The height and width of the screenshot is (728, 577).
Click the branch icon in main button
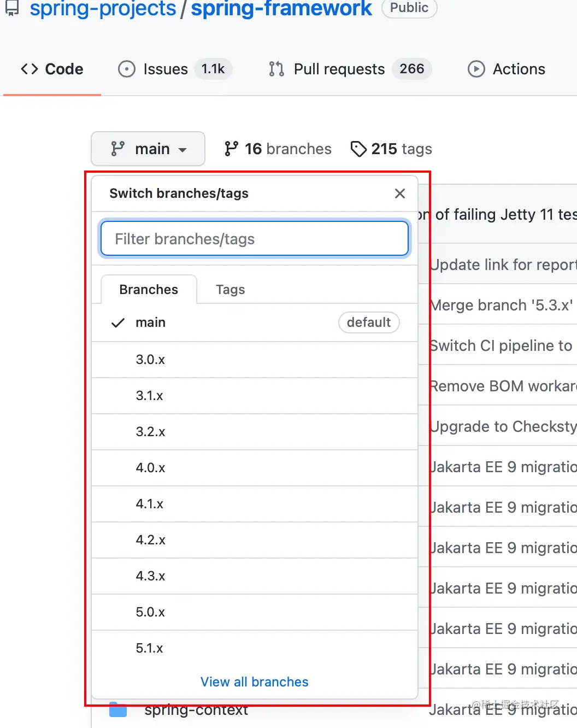point(117,149)
